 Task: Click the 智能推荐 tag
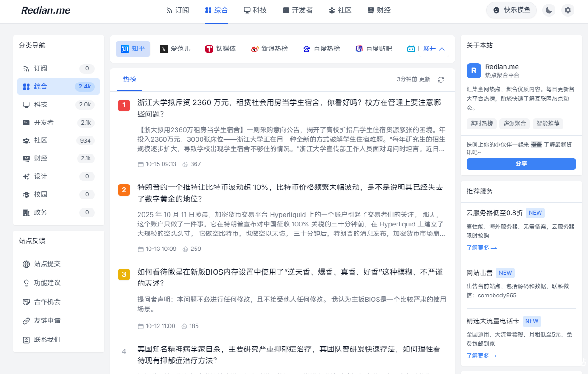(548, 124)
